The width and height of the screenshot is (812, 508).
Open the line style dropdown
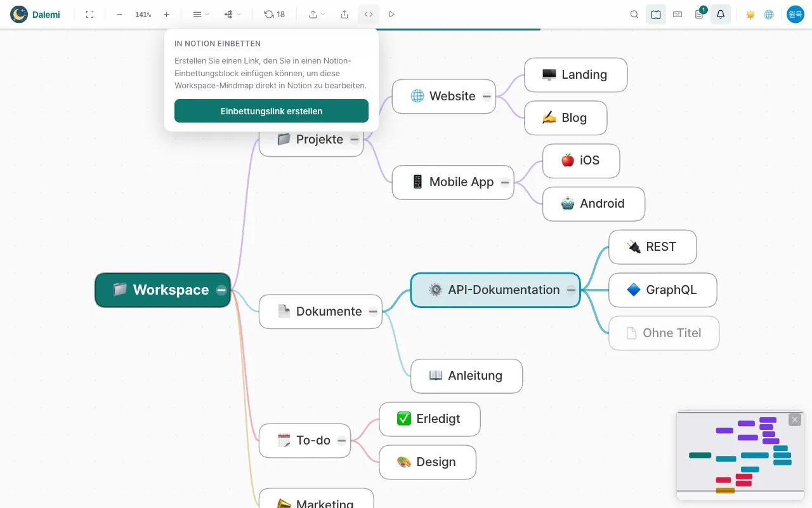201,14
